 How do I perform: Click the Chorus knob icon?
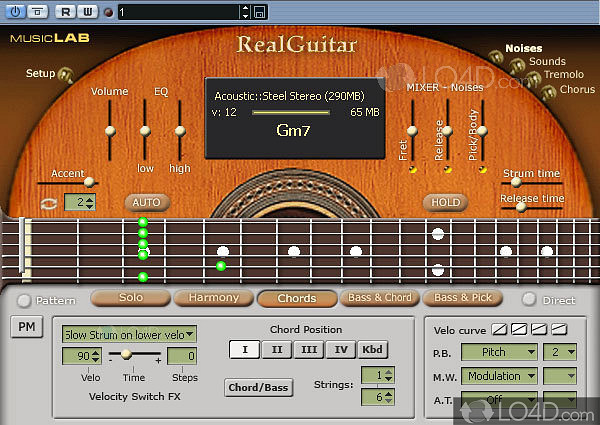pyautogui.click(x=548, y=92)
